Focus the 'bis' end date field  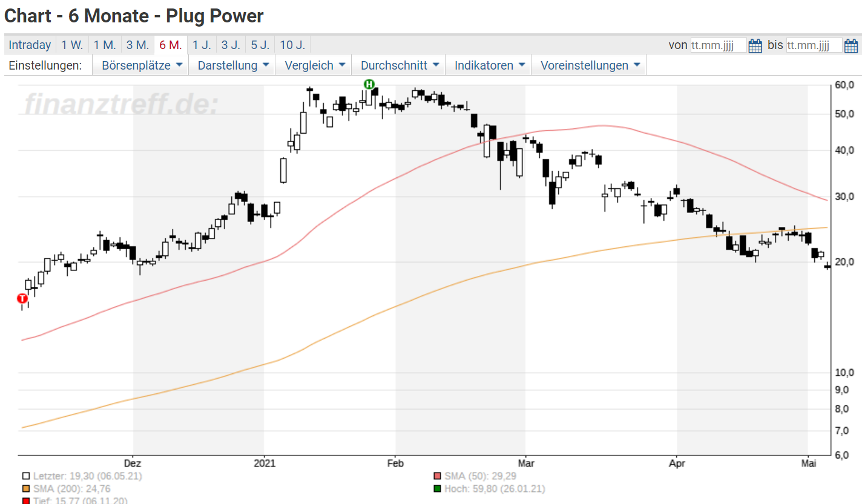tap(814, 45)
